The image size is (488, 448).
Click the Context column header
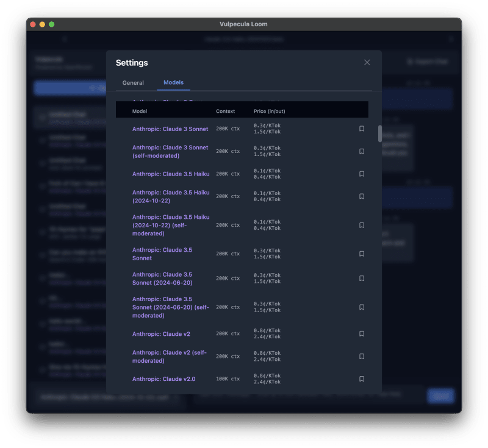point(226,111)
